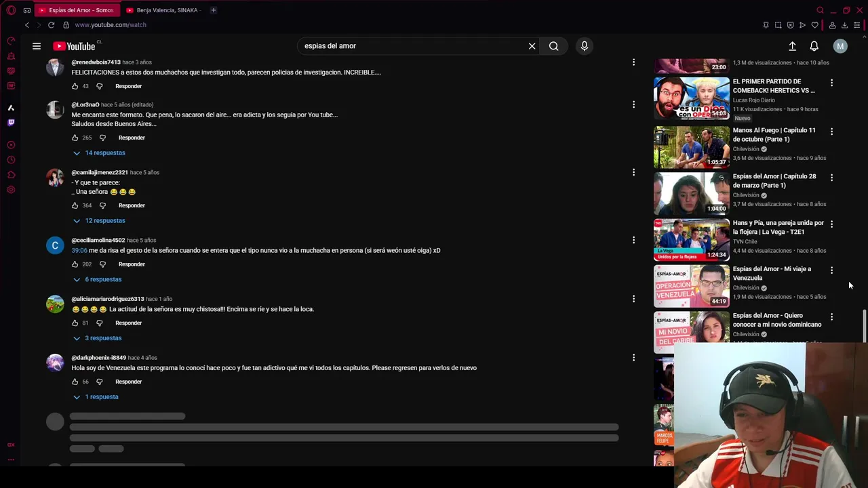Open options menu for @camilajimenez2321 comment
Screen dimensions: 868x488
tap(633, 172)
